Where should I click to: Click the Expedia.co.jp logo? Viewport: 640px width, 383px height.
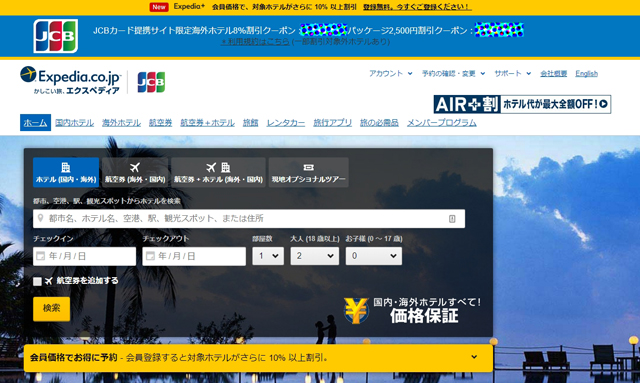[70, 80]
